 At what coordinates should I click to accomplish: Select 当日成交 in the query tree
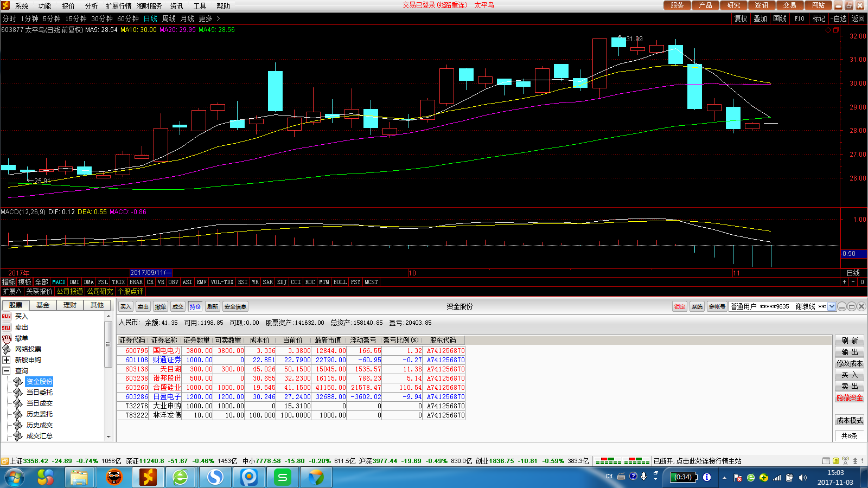[40, 403]
